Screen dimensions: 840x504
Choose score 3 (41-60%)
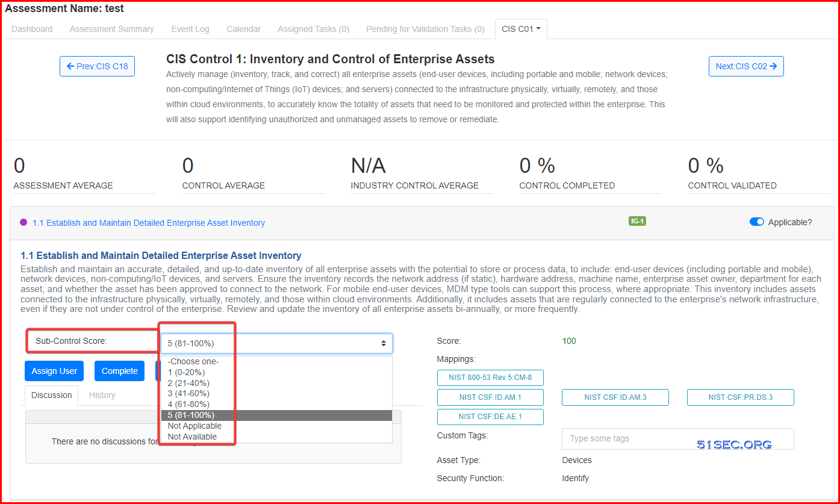[x=276, y=394]
